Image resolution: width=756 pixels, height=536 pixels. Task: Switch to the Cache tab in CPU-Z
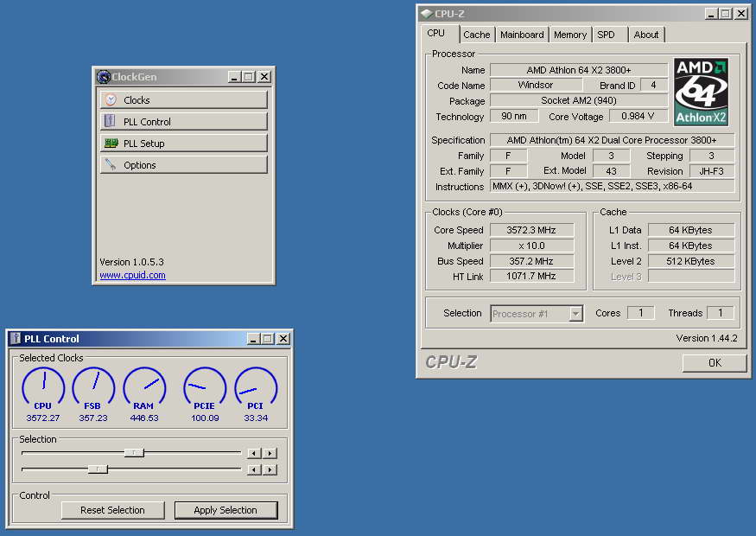[x=476, y=35]
